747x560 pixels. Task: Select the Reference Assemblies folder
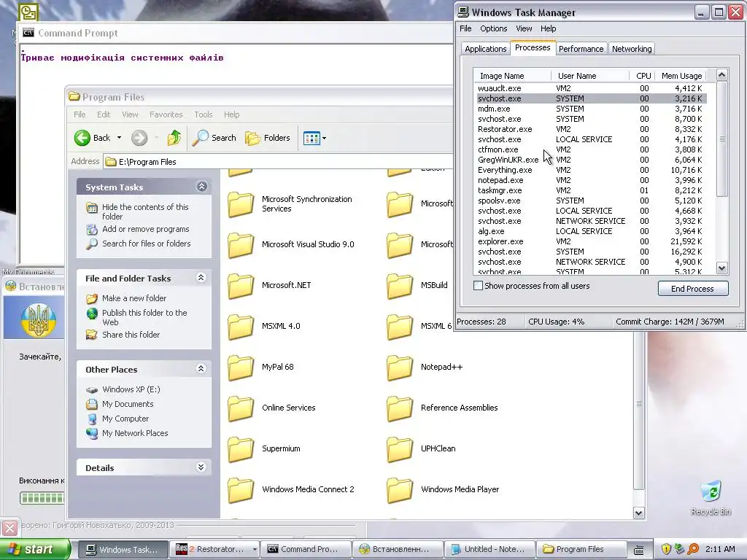coord(442,408)
